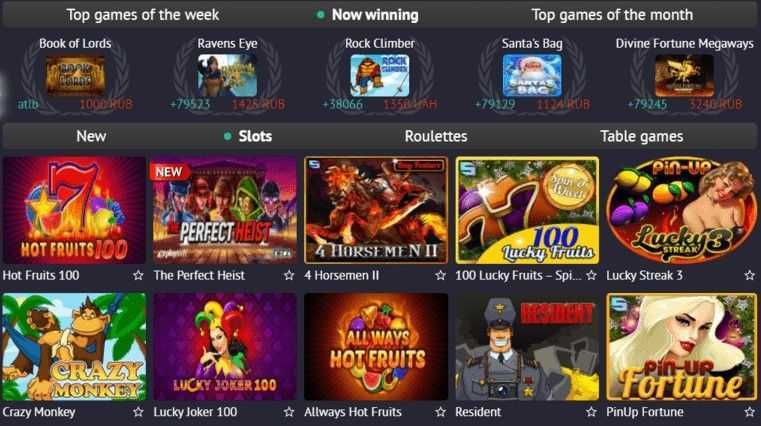Click the star icon beside Crazy Monkey

138,412
